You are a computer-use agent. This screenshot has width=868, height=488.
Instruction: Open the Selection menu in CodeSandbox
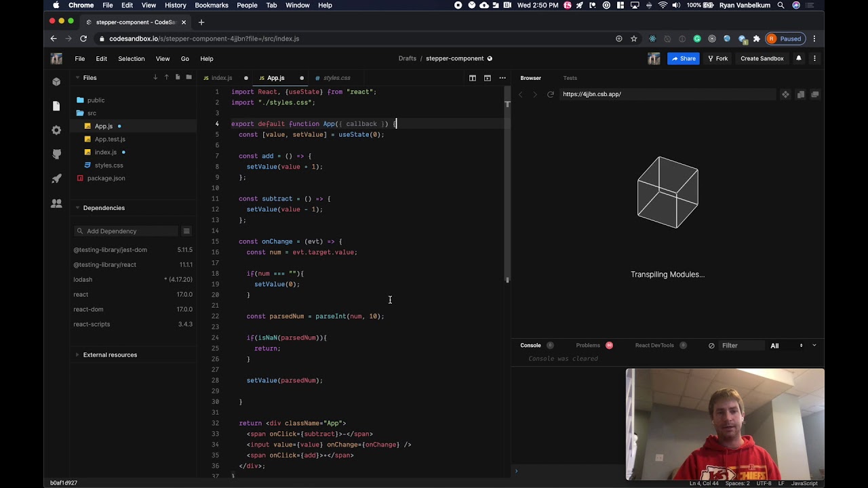coord(132,59)
